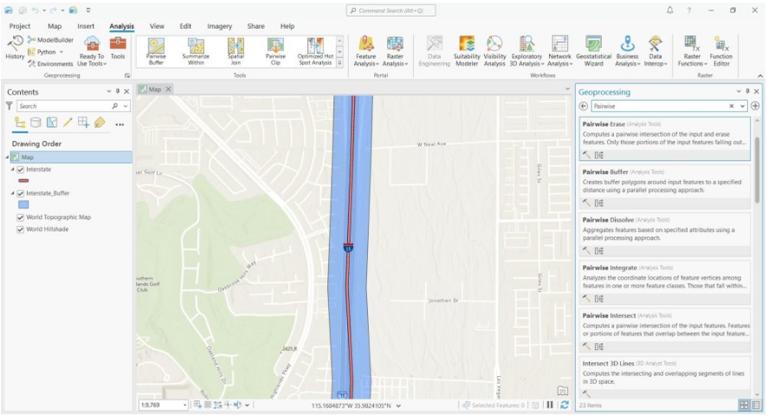Collapse the Interstate_Buffer layer legend
Image resolution: width=768 pixels, height=416 pixels.
[13, 194]
